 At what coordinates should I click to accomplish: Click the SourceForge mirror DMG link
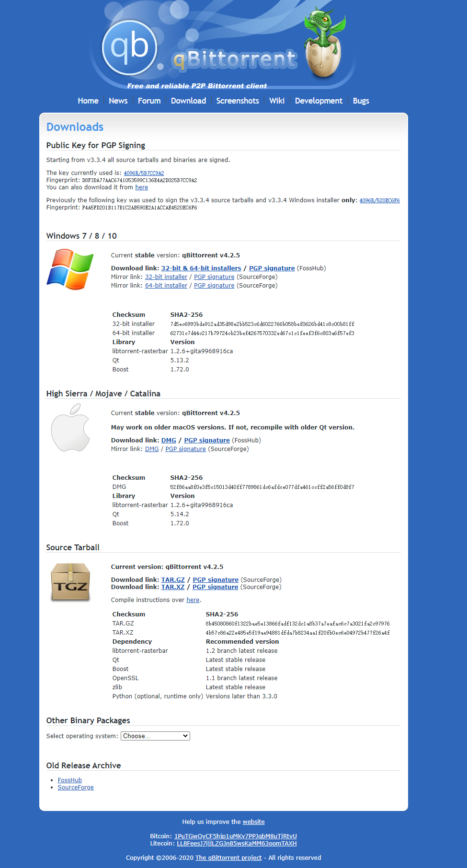[x=152, y=449]
